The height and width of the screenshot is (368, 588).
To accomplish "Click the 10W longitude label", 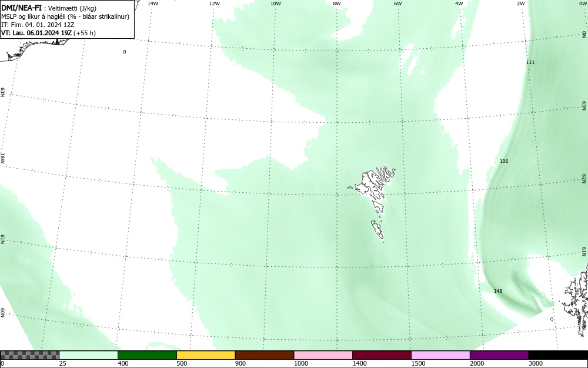I will [276, 4].
